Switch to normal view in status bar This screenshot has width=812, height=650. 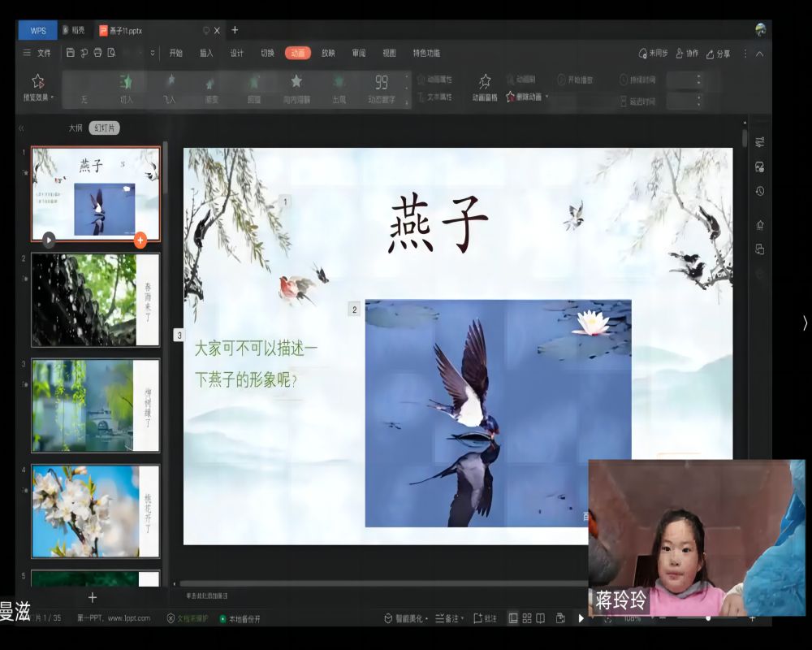[512, 618]
